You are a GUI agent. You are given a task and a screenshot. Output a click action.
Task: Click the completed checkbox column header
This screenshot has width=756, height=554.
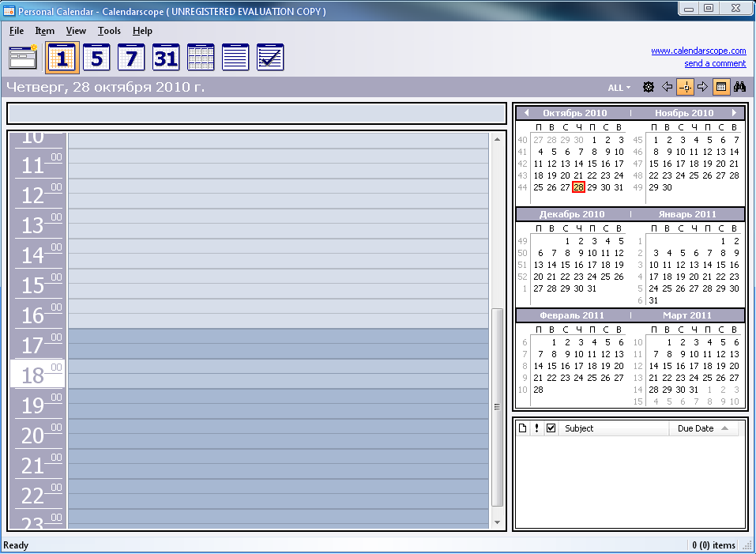[x=551, y=428]
